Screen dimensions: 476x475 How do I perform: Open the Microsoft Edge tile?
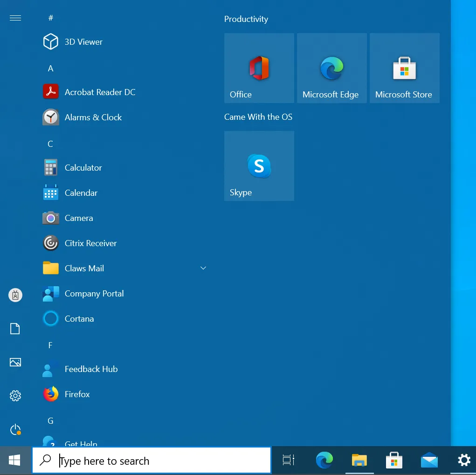[x=331, y=68]
